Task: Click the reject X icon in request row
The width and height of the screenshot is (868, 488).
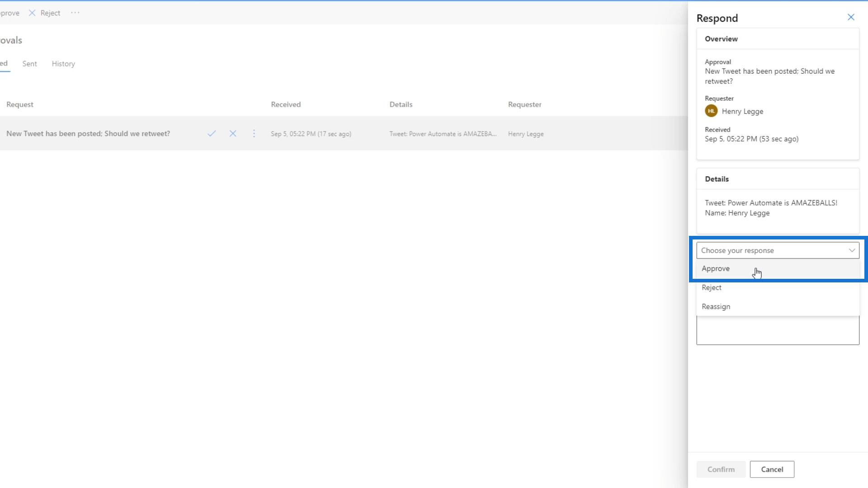Action: pyautogui.click(x=233, y=134)
